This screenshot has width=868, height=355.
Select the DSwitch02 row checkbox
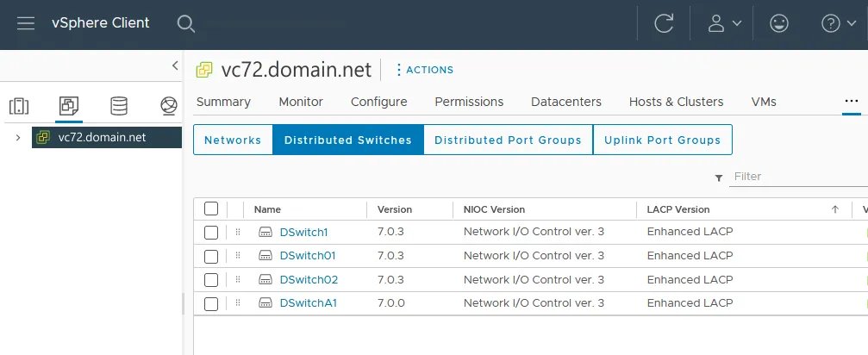click(211, 280)
